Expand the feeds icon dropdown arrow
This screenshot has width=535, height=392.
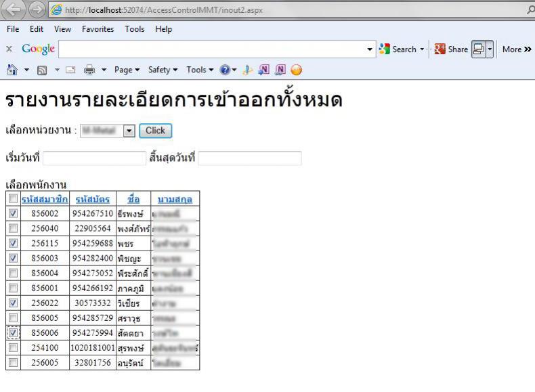57,70
